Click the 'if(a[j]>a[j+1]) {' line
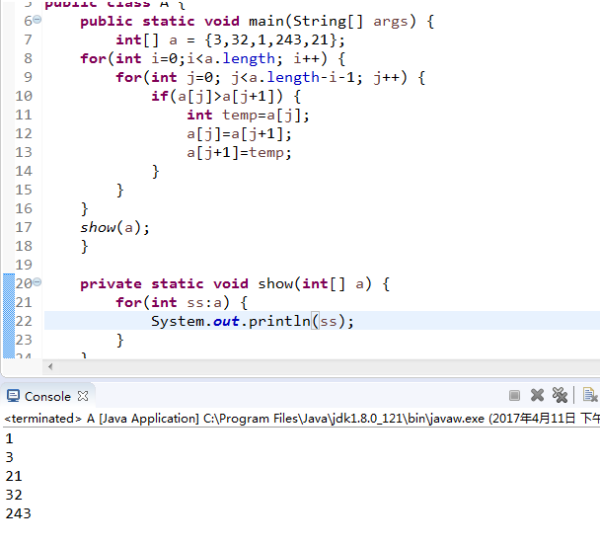This screenshot has width=600, height=545. pyautogui.click(x=226, y=96)
